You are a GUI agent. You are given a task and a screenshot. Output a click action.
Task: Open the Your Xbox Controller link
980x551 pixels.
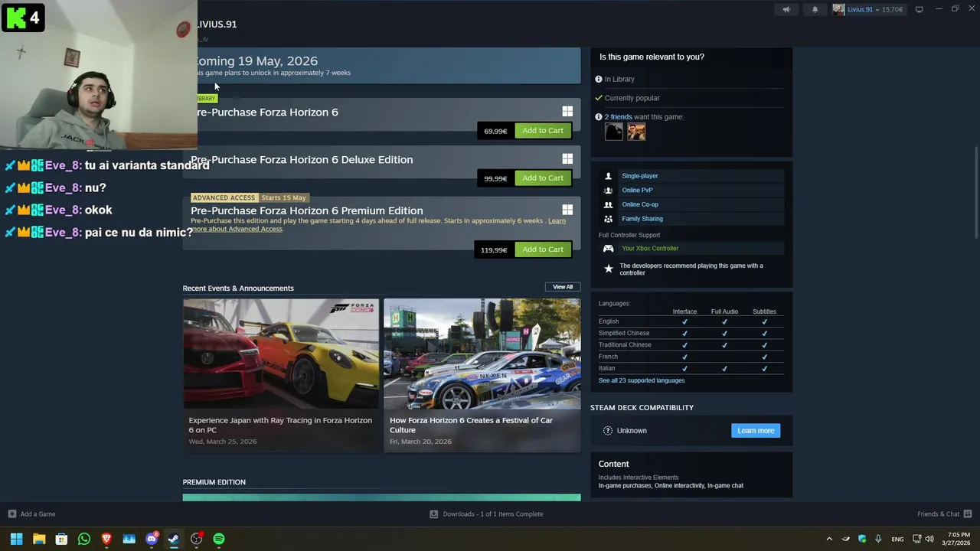point(650,249)
